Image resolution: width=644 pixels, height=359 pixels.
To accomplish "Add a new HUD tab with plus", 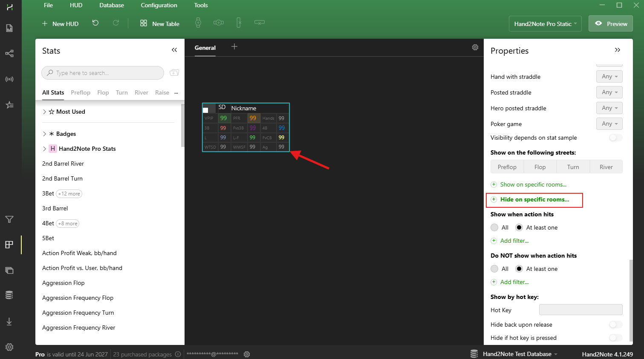I will click(234, 47).
